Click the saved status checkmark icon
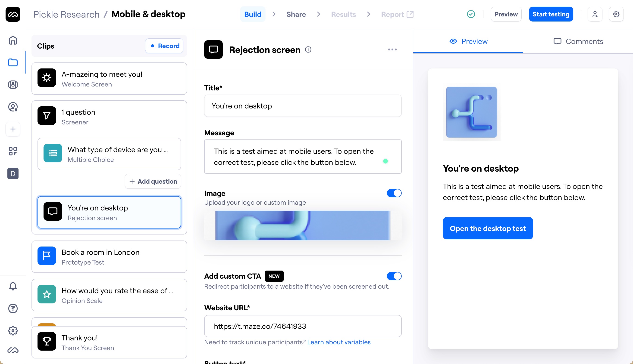Viewport: 633px width, 364px height. tap(471, 14)
